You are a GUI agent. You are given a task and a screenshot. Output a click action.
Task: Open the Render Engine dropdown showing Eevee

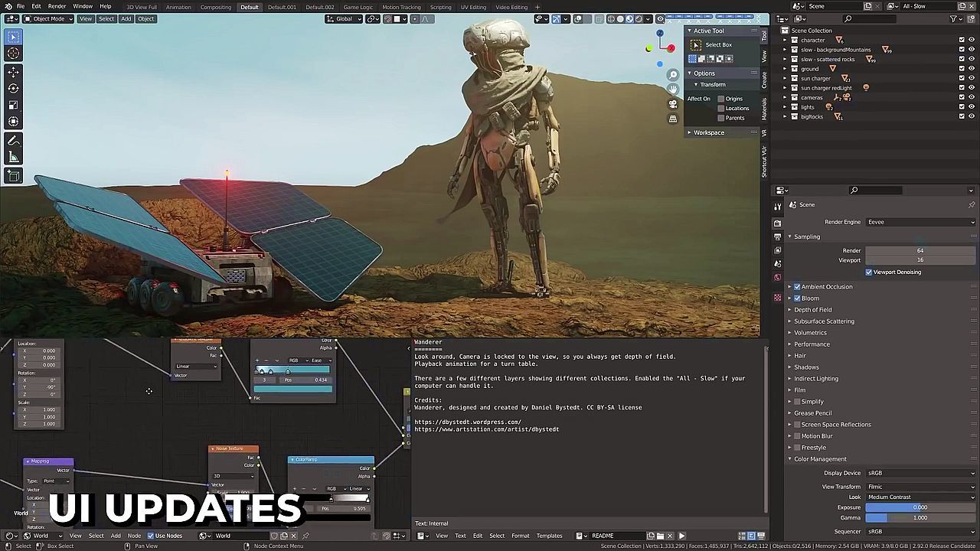920,222
